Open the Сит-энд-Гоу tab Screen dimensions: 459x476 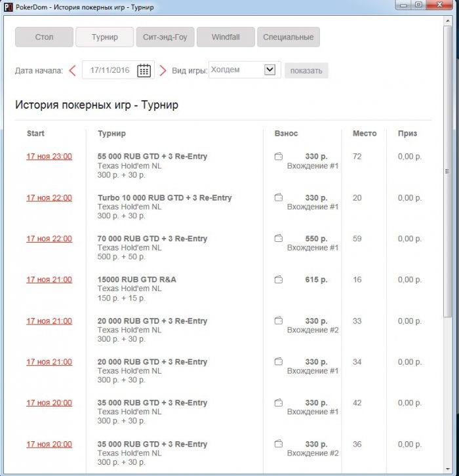point(165,37)
